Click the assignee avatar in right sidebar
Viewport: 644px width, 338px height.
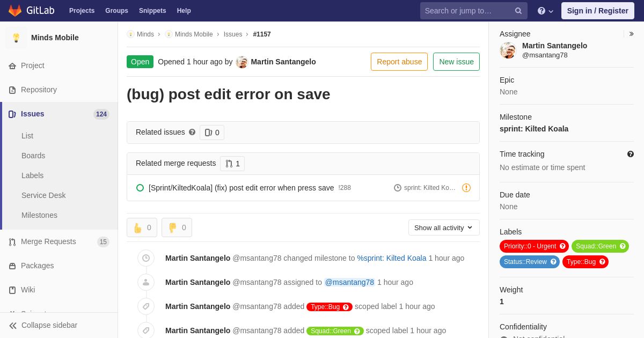[x=508, y=50]
